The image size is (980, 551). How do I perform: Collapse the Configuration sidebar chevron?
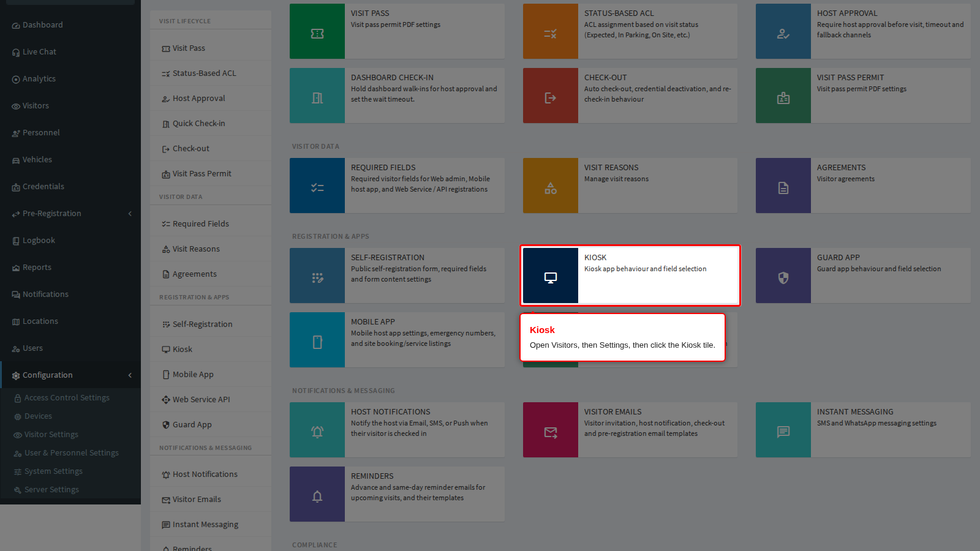130,375
